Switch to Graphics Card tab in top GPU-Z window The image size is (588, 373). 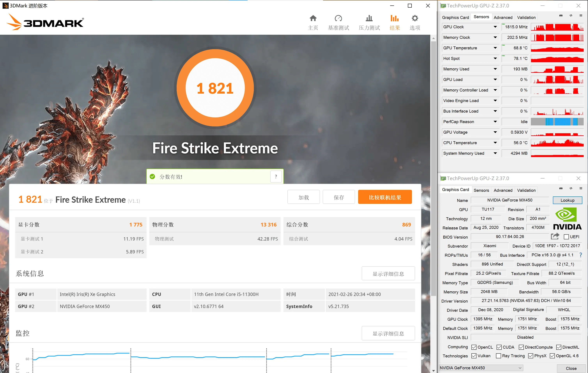pos(455,17)
